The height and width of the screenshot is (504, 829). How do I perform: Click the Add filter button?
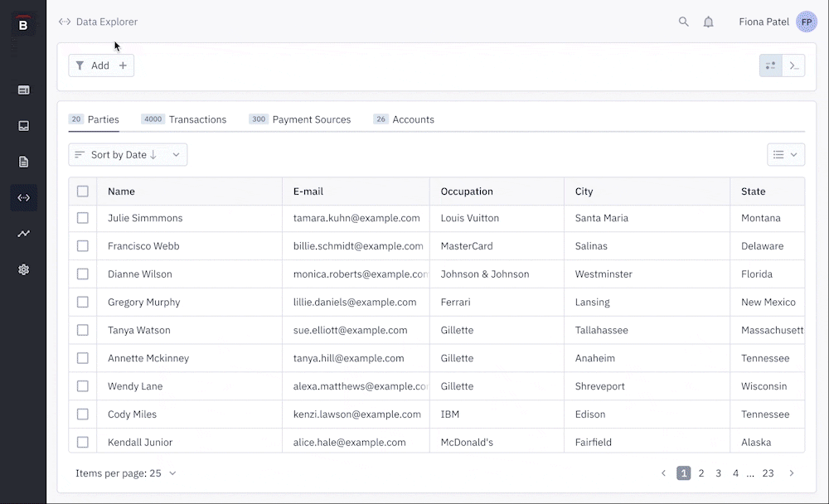pos(101,65)
